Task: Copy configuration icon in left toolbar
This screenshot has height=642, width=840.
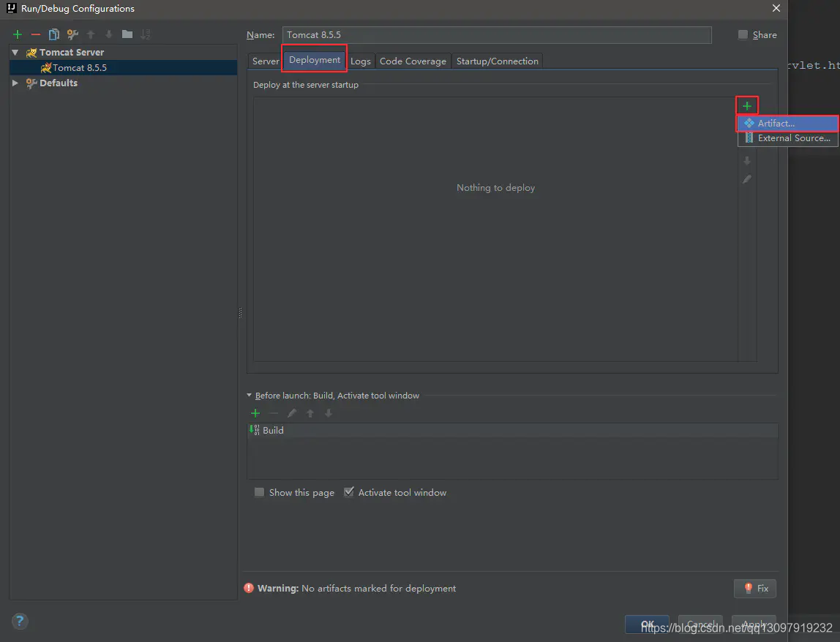Action: 53,35
